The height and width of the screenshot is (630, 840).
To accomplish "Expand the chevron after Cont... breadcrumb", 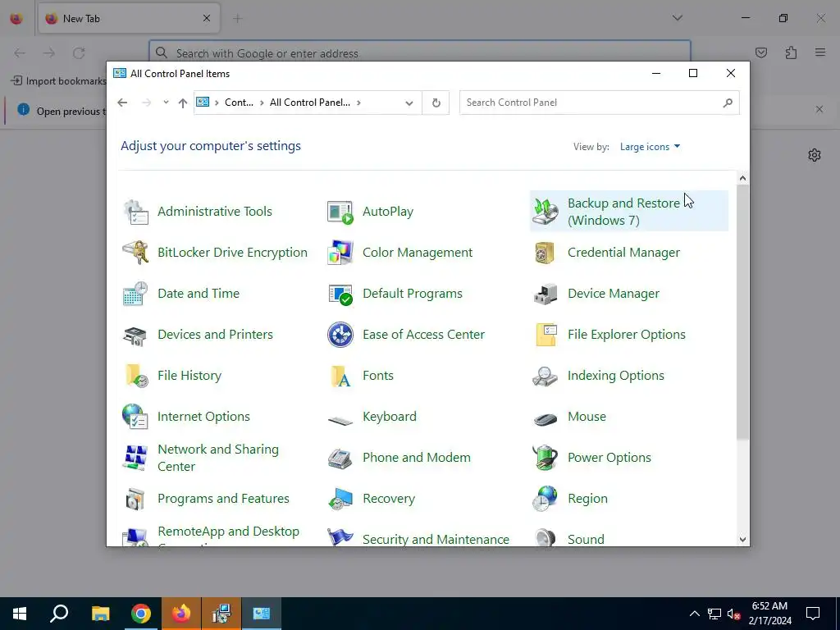I will 262,103.
